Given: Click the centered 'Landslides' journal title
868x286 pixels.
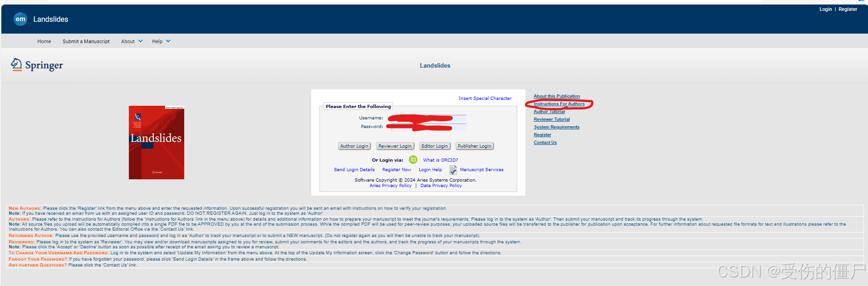Looking at the screenshot, I should pos(435,66).
